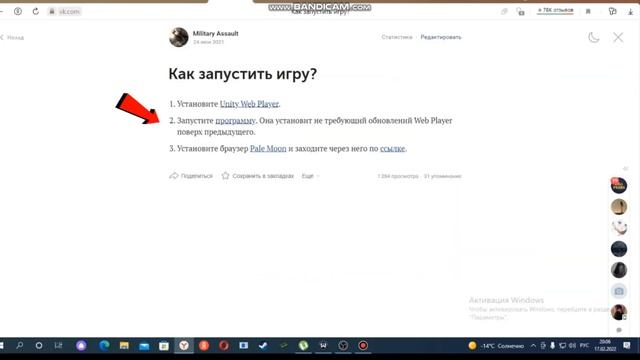The width and height of the screenshot is (640, 360).
Task: Click the Cortana circle in the taskbar
Action: pyautogui.click(x=39, y=346)
